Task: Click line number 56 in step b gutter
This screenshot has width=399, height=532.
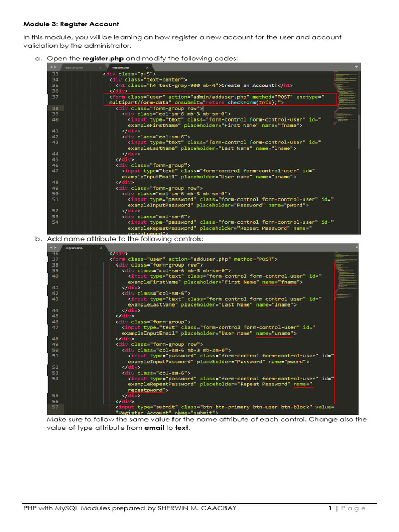Action: pyautogui.click(x=55, y=402)
